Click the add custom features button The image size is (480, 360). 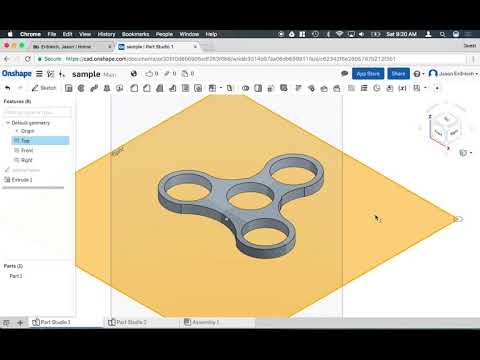[x=437, y=88]
